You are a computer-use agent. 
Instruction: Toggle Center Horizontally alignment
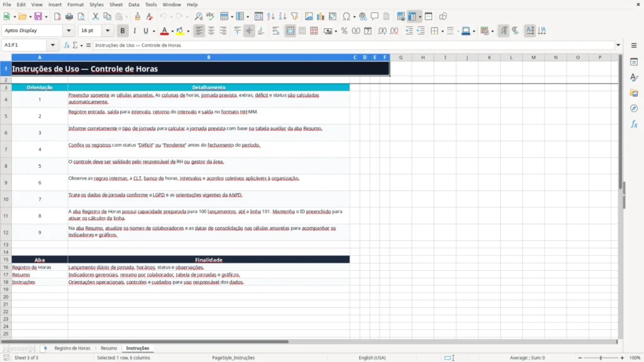tap(211, 31)
